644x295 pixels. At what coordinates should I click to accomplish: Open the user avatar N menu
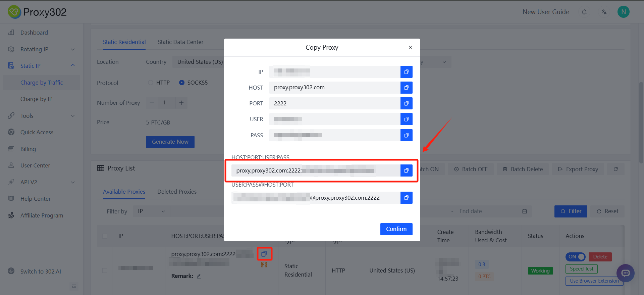pyautogui.click(x=624, y=12)
